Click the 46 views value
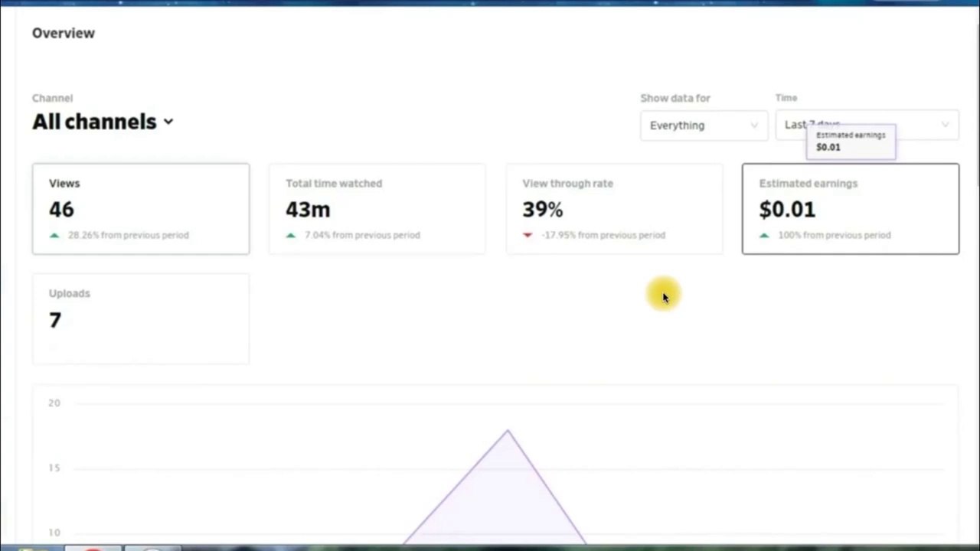This screenshot has width=980, height=551. (x=61, y=209)
